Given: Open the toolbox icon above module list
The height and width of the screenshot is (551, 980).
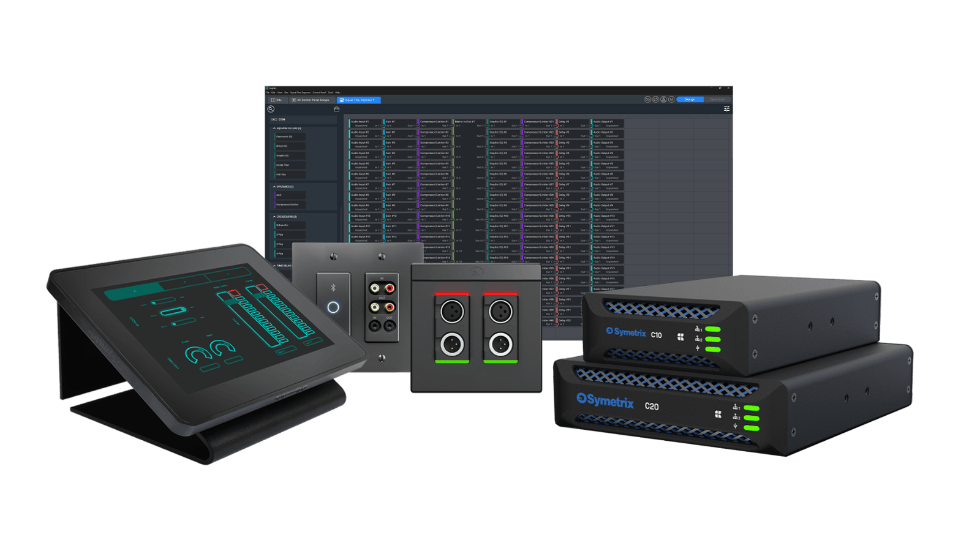Looking at the screenshot, I should pyautogui.click(x=336, y=109).
